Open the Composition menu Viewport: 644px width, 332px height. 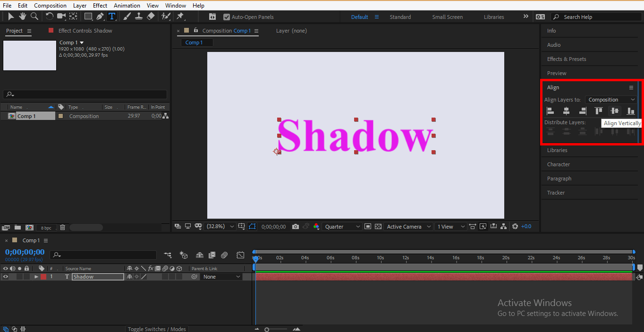tap(50, 6)
